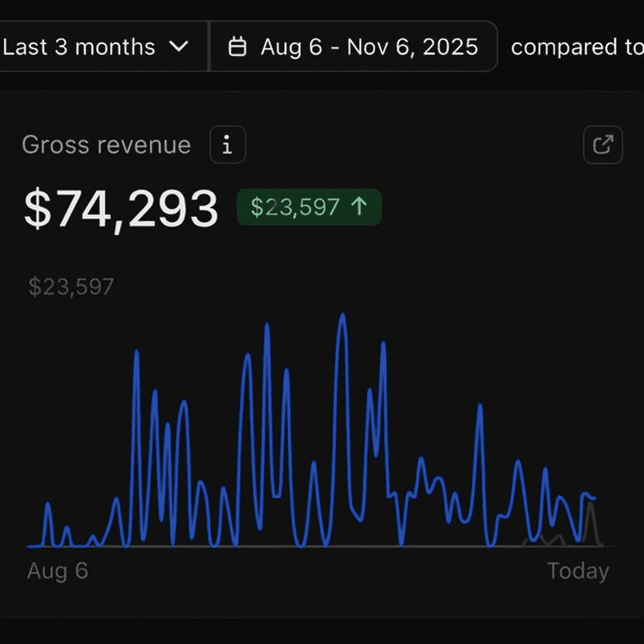Image resolution: width=644 pixels, height=644 pixels.
Task: Select the green $23,597 change badge
Action: pyautogui.click(x=309, y=207)
